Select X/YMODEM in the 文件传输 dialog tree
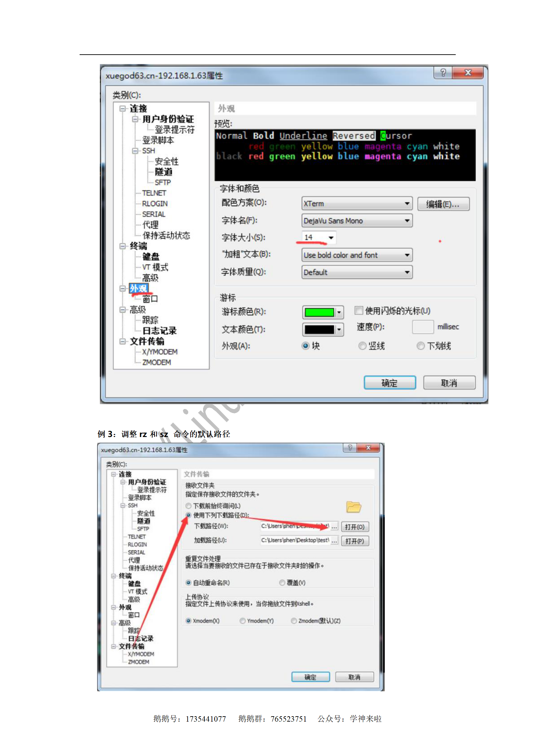The height and width of the screenshot is (756, 535). coord(141,654)
